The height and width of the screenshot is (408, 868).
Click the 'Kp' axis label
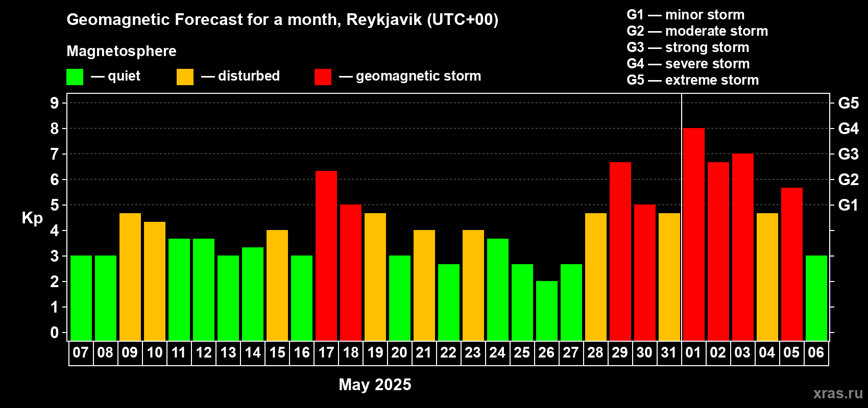(x=32, y=218)
